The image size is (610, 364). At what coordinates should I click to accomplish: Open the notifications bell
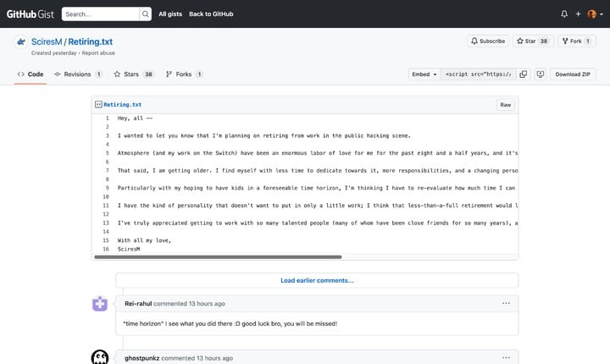tap(564, 14)
